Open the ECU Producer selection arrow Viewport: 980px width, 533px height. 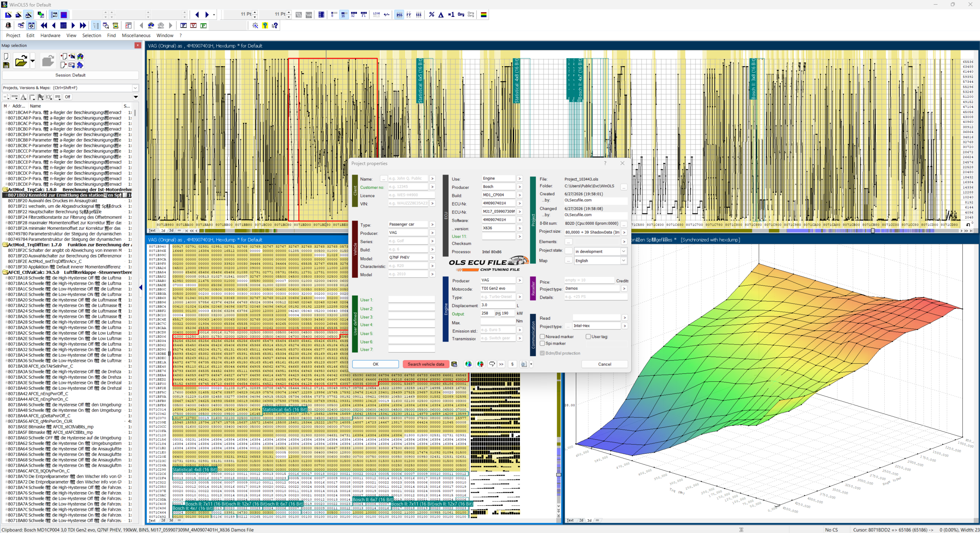(x=519, y=186)
